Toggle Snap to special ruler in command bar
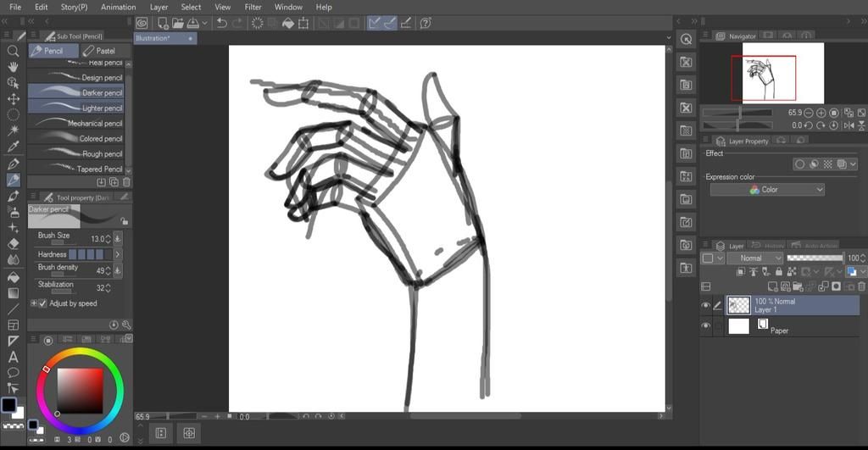 pyautogui.click(x=390, y=23)
